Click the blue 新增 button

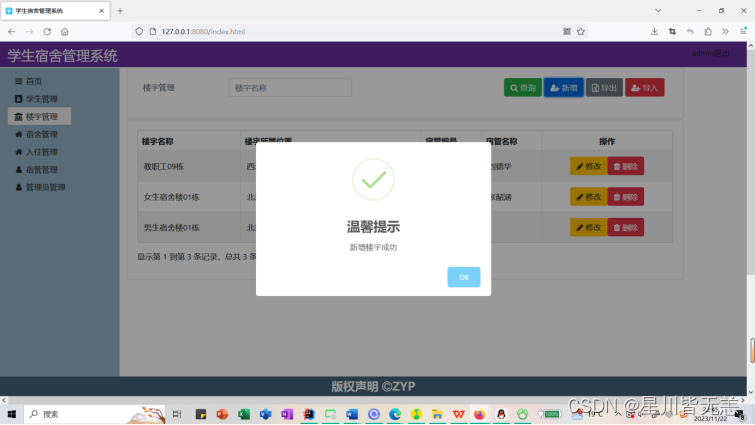coord(563,88)
